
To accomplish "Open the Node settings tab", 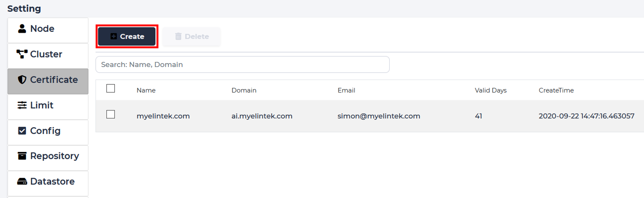I will point(48,30).
